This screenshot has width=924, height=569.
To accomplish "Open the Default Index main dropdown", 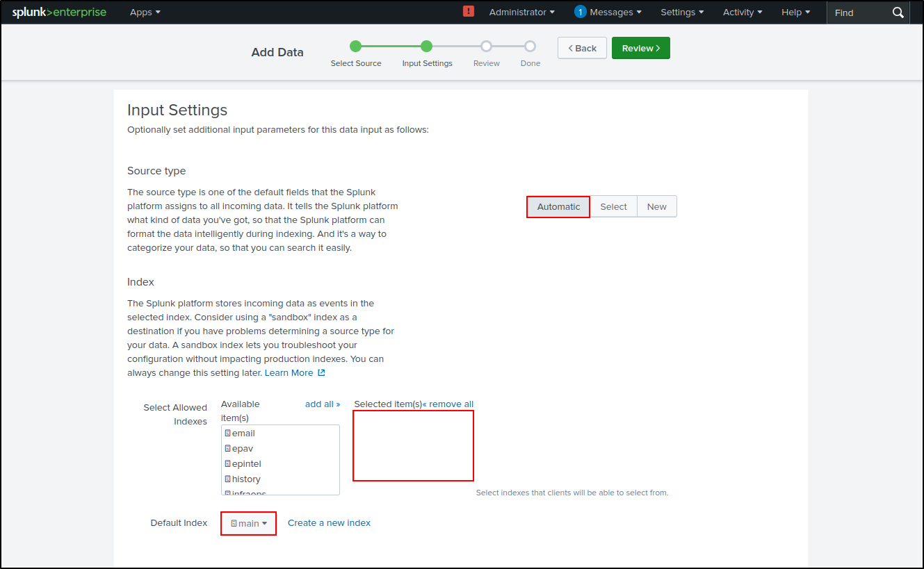I will pos(248,523).
